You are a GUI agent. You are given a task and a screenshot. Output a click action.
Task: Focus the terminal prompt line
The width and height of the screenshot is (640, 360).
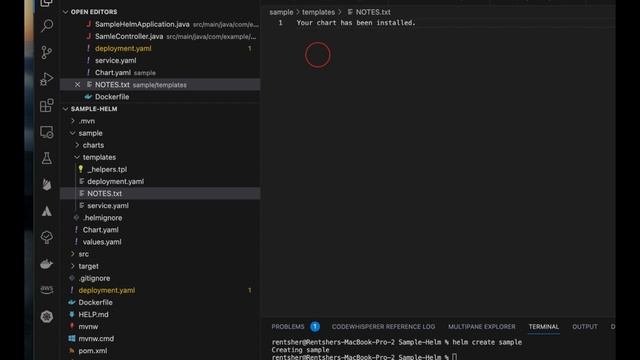(x=364, y=357)
